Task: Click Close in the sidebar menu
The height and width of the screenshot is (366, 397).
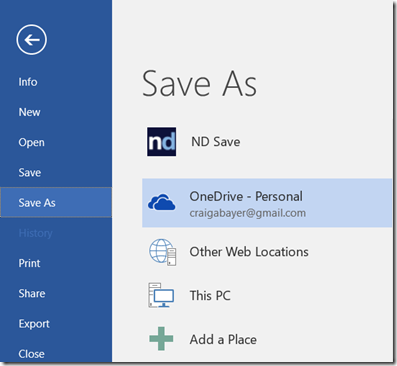Action: pyautogui.click(x=31, y=354)
